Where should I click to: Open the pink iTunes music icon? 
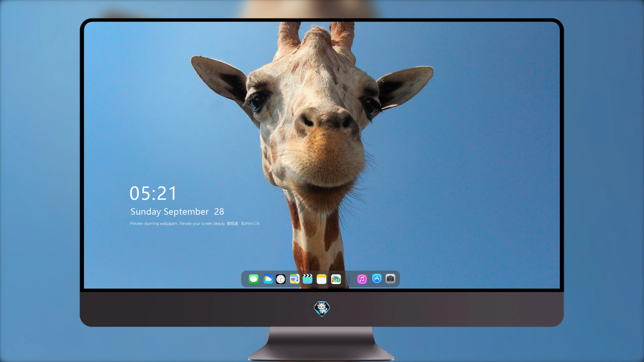[x=362, y=279]
